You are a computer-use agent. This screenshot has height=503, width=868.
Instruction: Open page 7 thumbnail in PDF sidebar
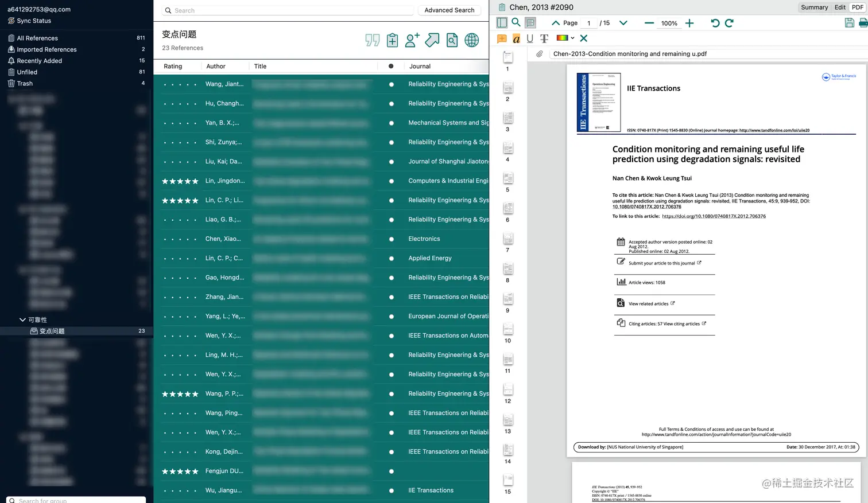pyautogui.click(x=507, y=239)
